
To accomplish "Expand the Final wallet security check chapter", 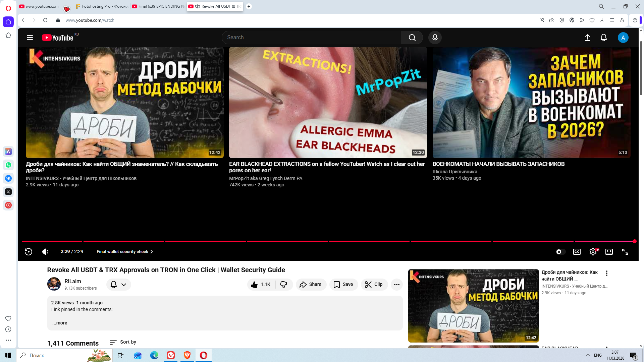I will (125, 252).
